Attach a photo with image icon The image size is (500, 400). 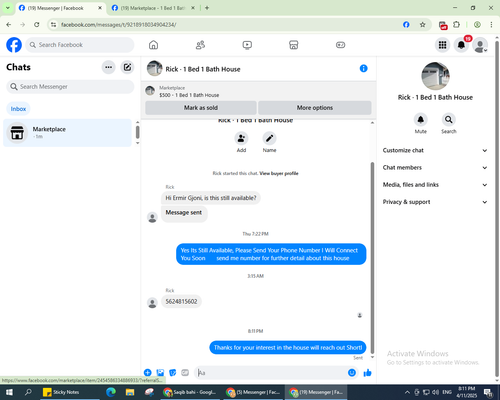tap(160, 373)
